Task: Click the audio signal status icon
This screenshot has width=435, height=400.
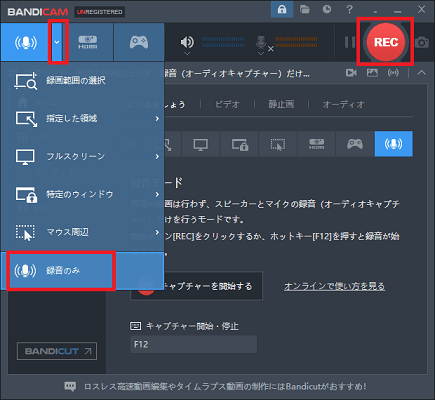Action: 393,73
